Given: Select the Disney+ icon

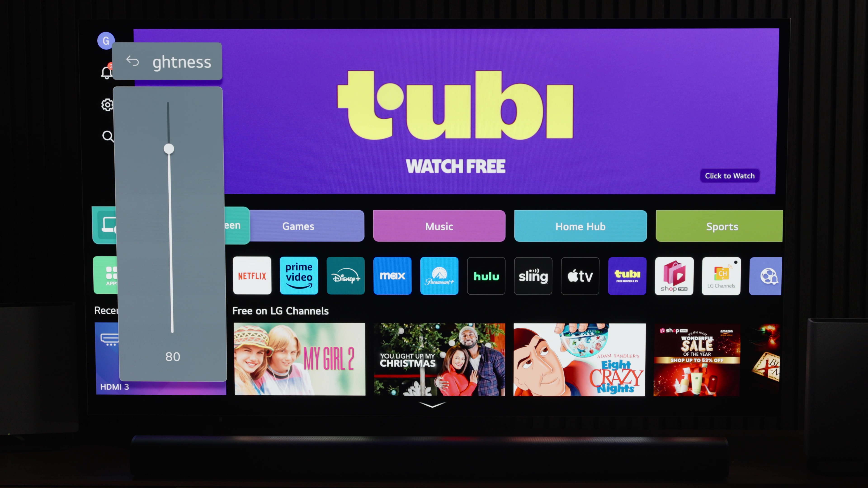Looking at the screenshot, I should click(345, 275).
